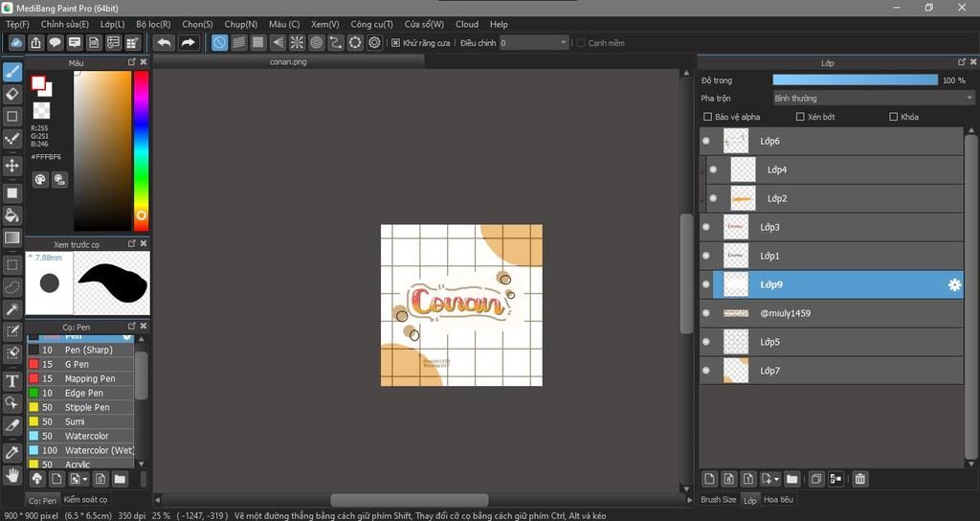Enable the Xén bớt checkbox

click(x=800, y=116)
